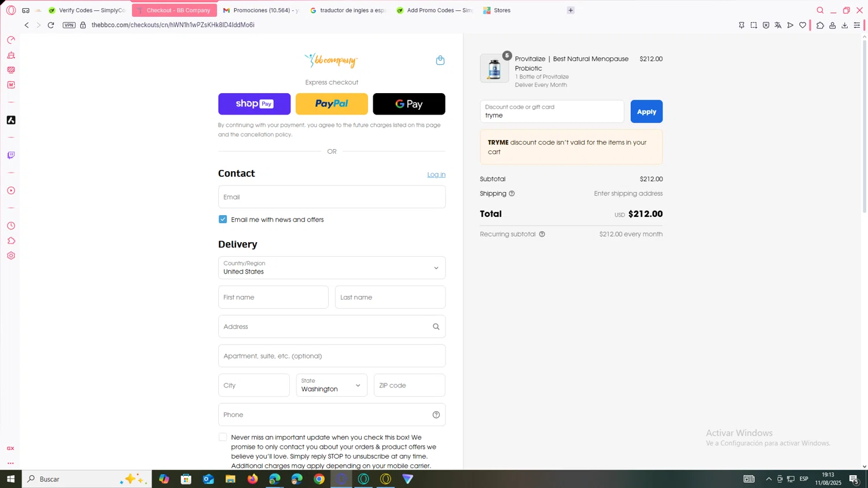
Task: Click the taskbar Buscar search box
Action: click(x=87, y=479)
